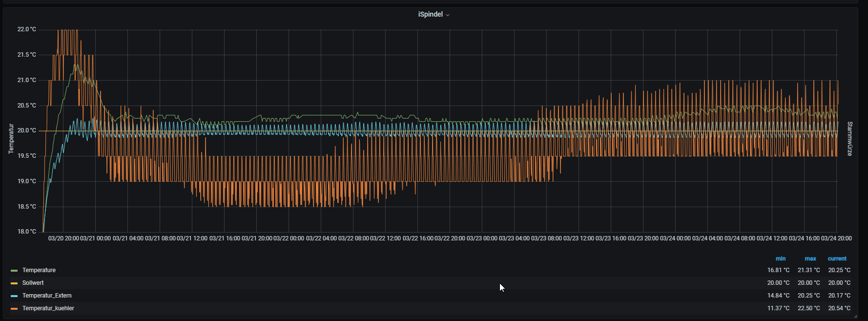Viewport: 868px width, 321px height.
Task: Click the orange Temperatur_kuehler color icon
Action: pyautogui.click(x=14, y=308)
